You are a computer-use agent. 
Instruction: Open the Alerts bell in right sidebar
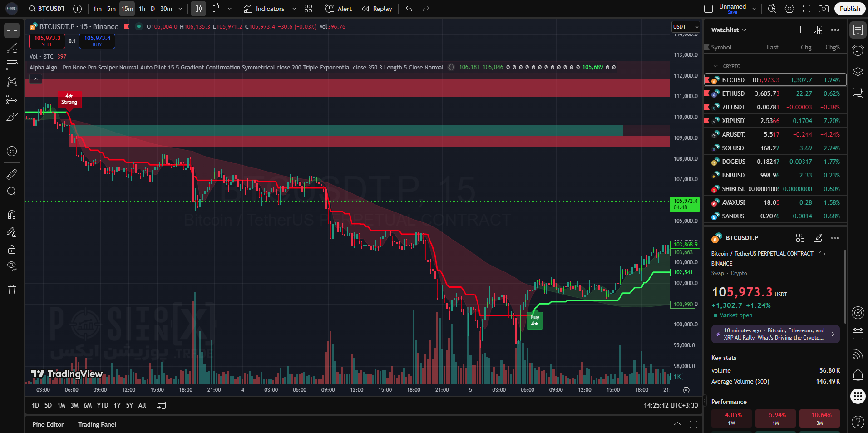(x=858, y=375)
